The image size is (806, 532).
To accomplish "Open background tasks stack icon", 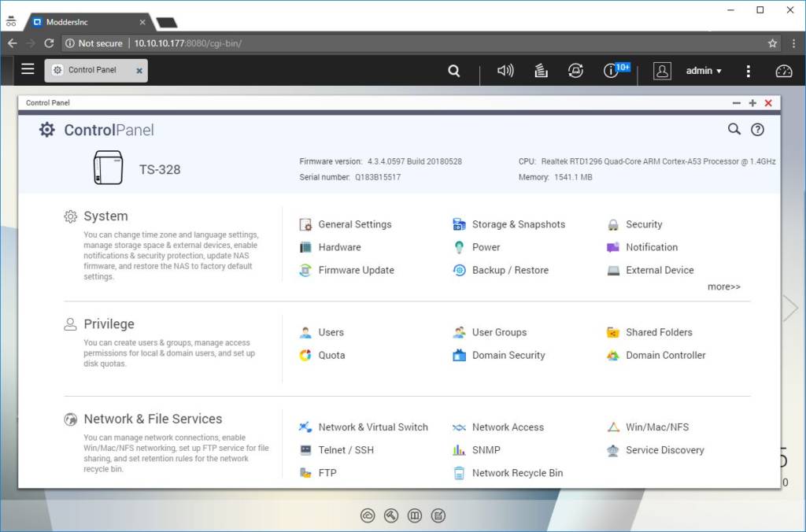I will [541, 70].
